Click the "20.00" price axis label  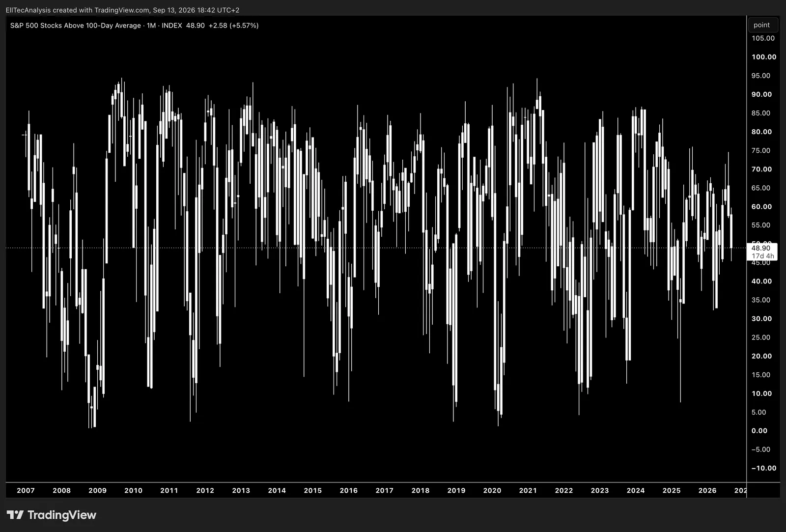point(761,356)
